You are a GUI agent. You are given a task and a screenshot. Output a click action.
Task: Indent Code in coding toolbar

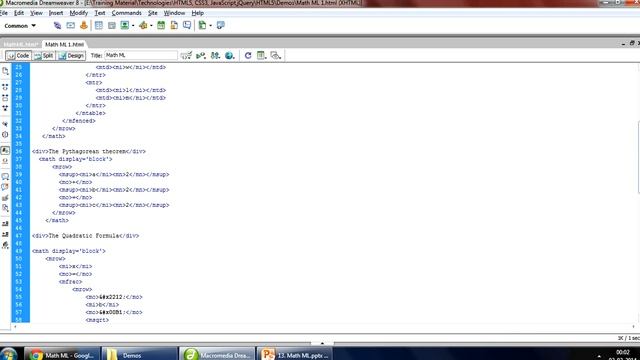pos(5,224)
